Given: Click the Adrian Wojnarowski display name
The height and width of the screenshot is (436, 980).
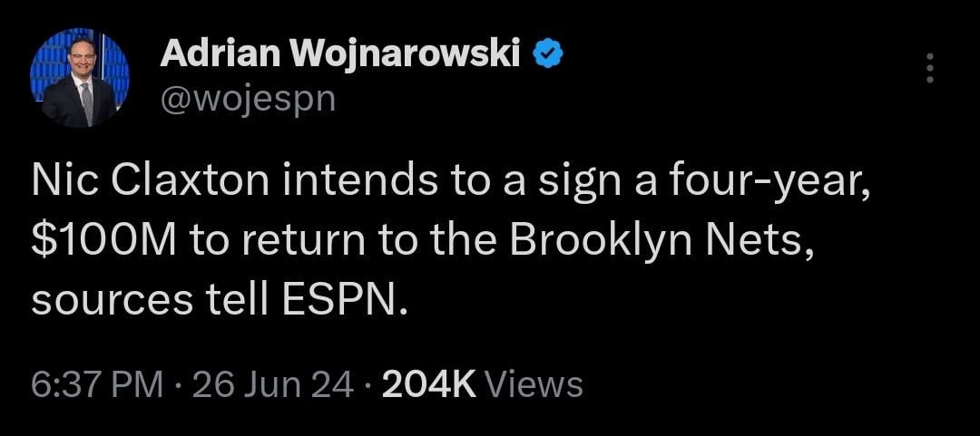Looking at the screenshot, I should (x=339, y=56).
